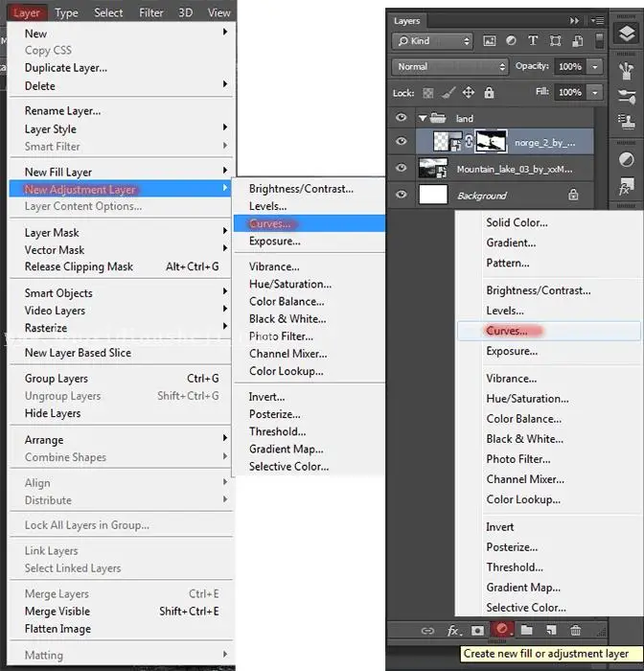Open the Select menu in menu bar
644x671 pixels.
coord(108,12)
